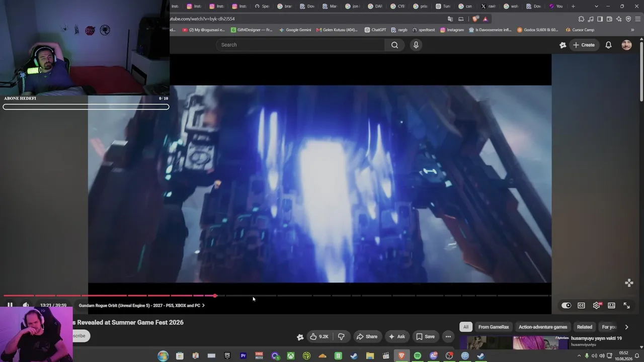644x362 pixels.
Task: Open Spotify from the taskbar
Action: (418, 356)
